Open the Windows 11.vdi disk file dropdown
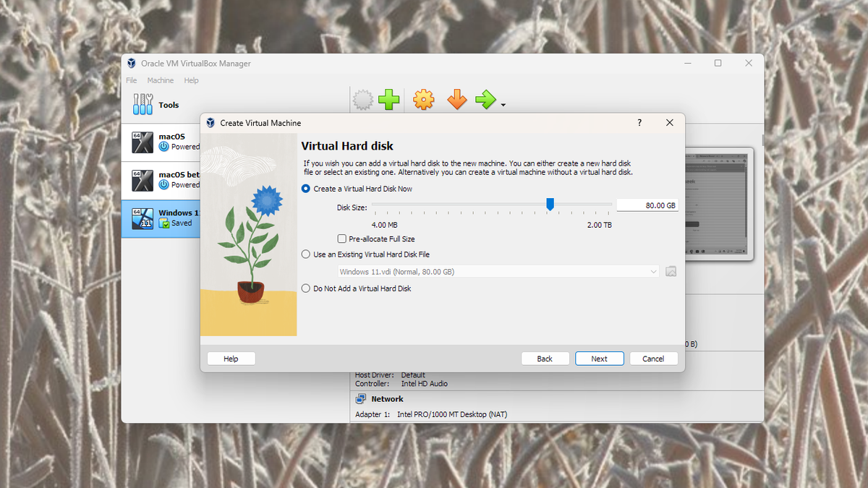The width and height of the screenshot is (868, 488). click(652, 270)
